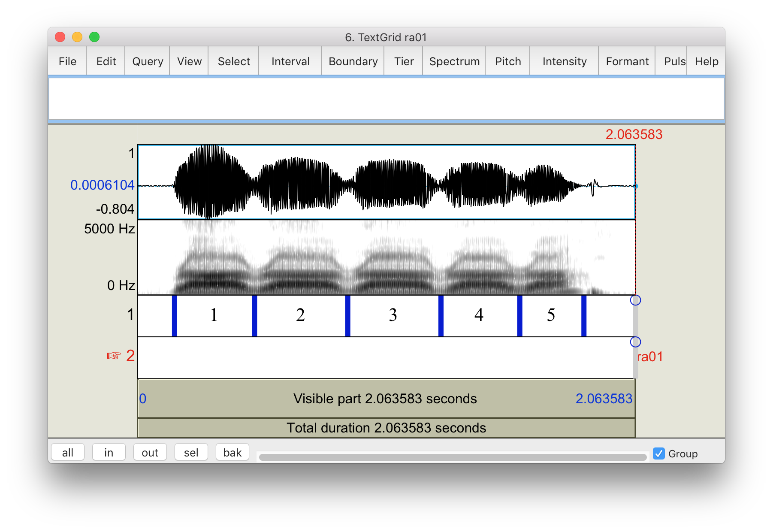Select interval labeled 2 on tier 1

[301, 315]
